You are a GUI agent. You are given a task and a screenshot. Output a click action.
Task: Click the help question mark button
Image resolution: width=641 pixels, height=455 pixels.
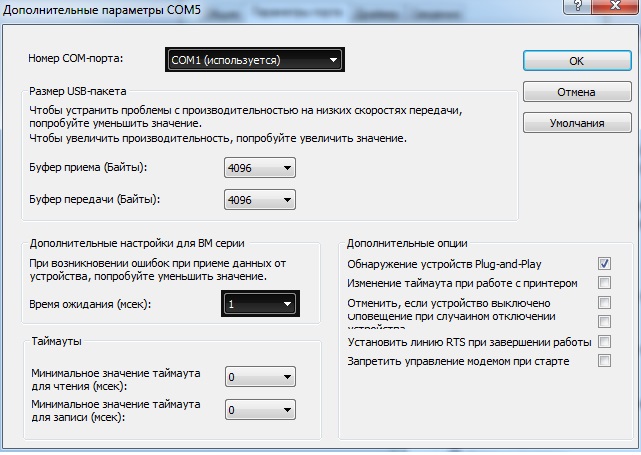(578, 6)
